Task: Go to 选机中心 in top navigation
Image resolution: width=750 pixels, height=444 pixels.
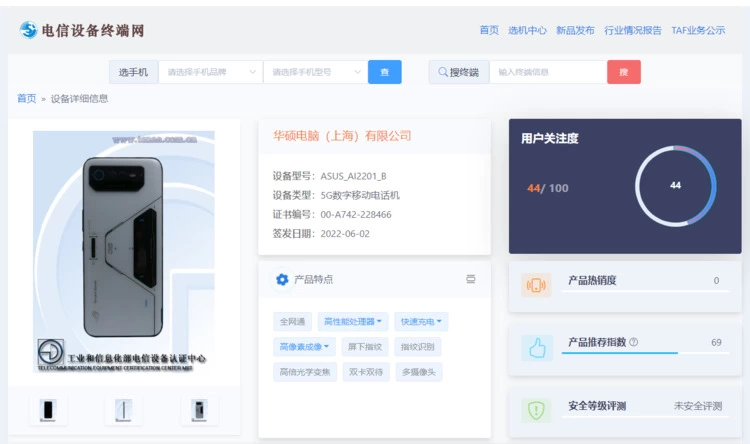Action: [527, 30]
